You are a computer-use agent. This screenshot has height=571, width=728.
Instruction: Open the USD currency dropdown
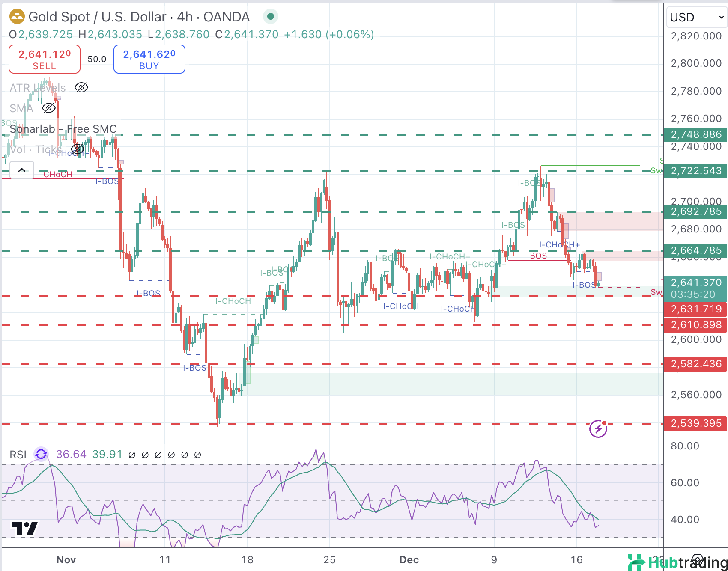pos(696,18)
